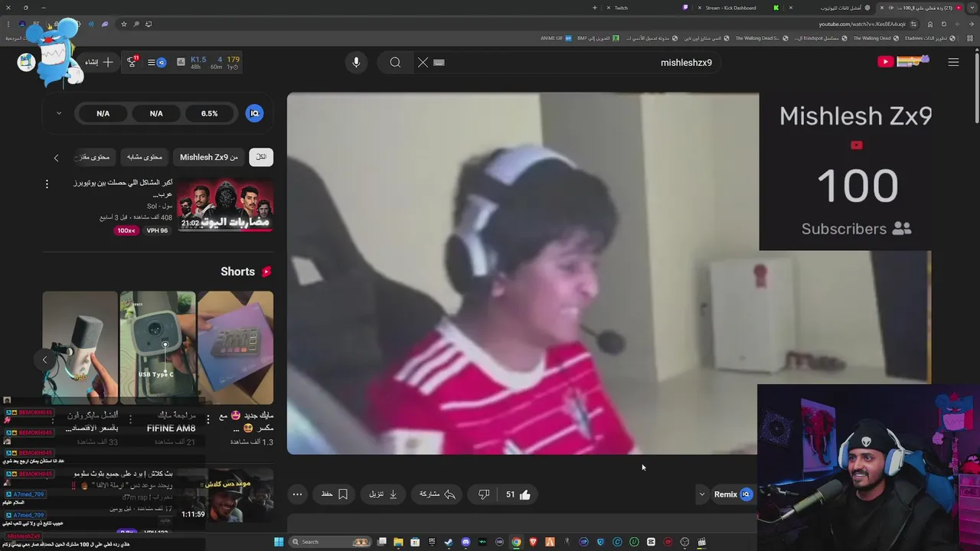The width and height of the screenshot is (980, 551).
Task: Select the partially hidden محتوى مقترح filter chip
Action: point(93,157)
